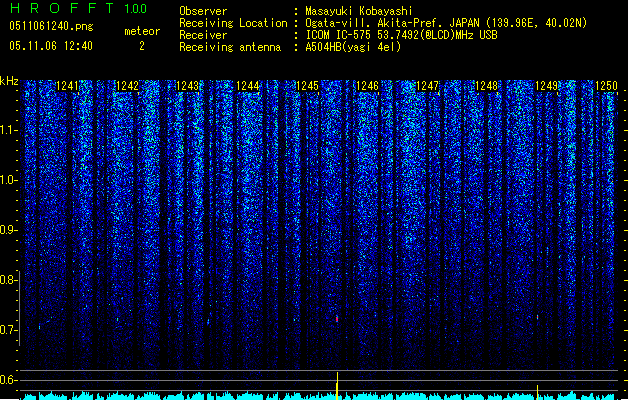Click the Observer field label
The image size is (629, 400).
(x=203, y=11)
